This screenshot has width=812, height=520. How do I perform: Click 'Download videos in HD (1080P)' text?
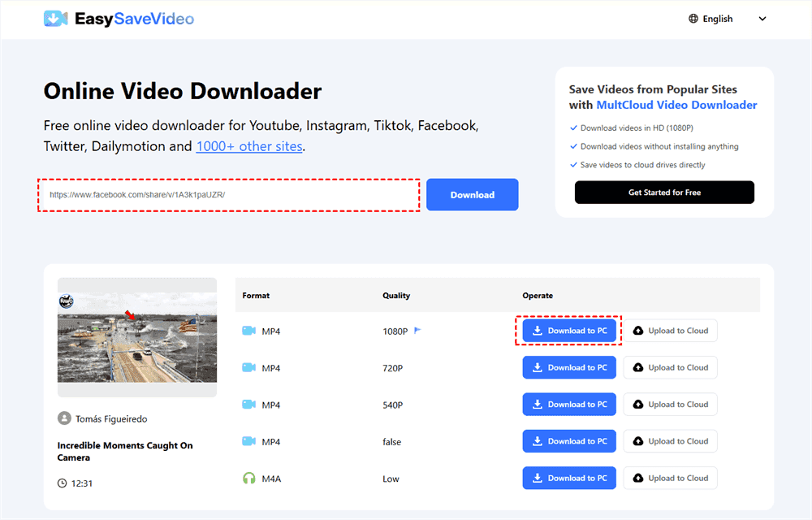[637, 128]
